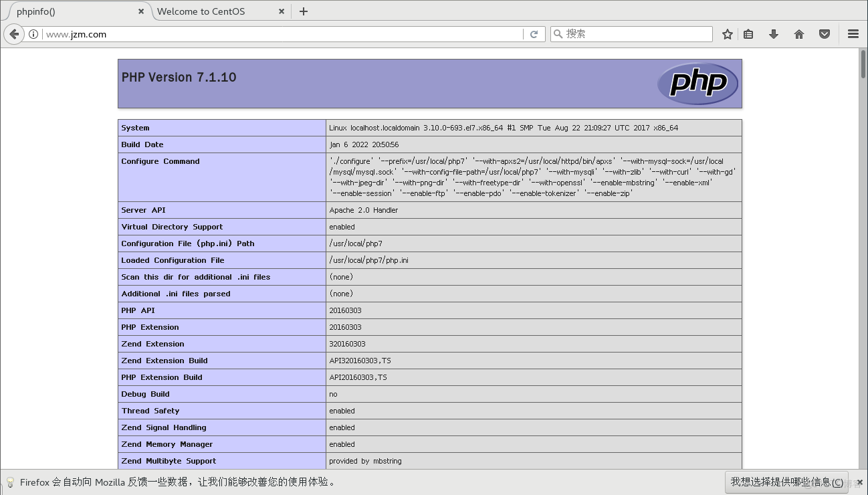The image size is (868, 495).
Task: Select the Zend Signal Handling label
Action: pos(164,427)
